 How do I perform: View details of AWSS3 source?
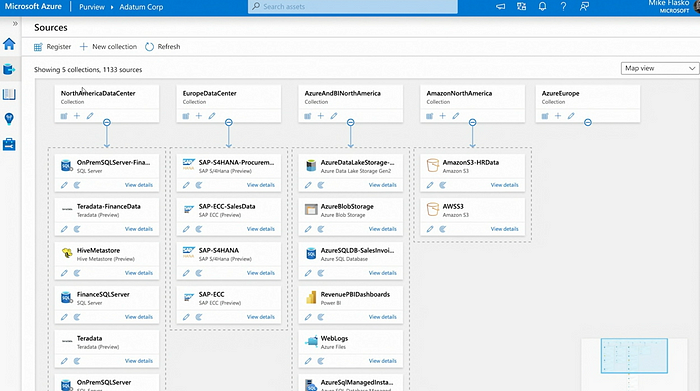coord(504,229)
